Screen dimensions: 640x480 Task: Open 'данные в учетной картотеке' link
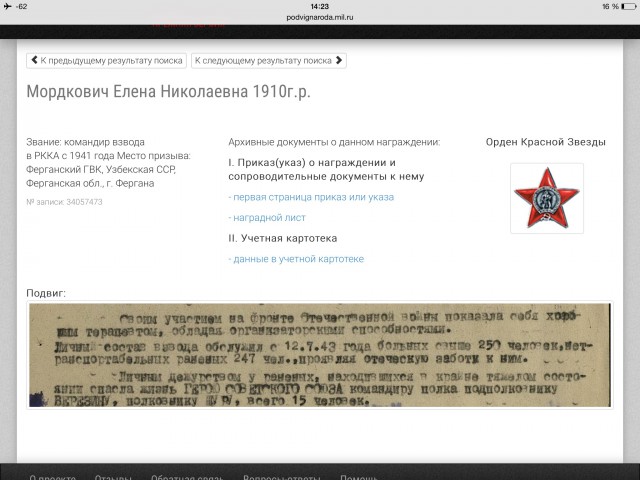click(297, 259)
